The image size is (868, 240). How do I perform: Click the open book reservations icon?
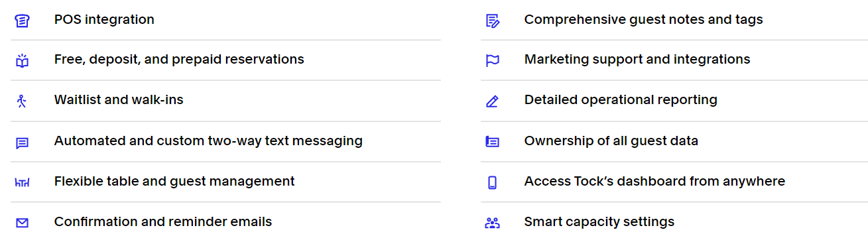22,61
